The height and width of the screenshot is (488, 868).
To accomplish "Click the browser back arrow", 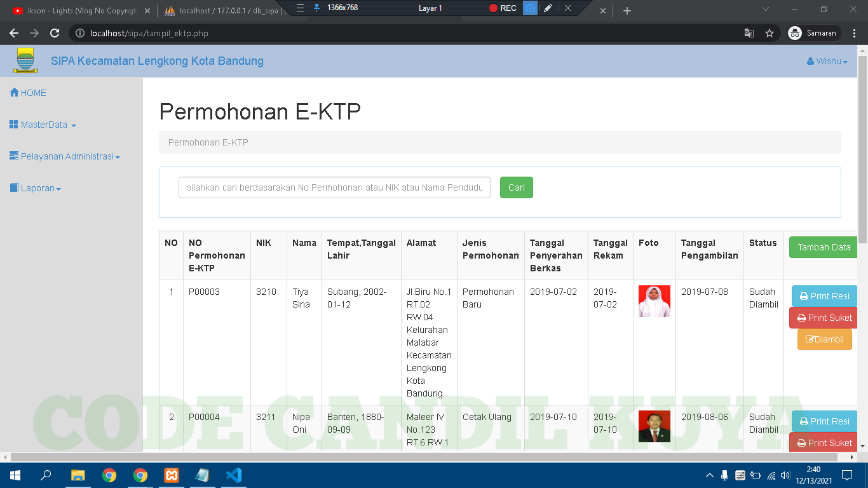I will coord(14,33).
